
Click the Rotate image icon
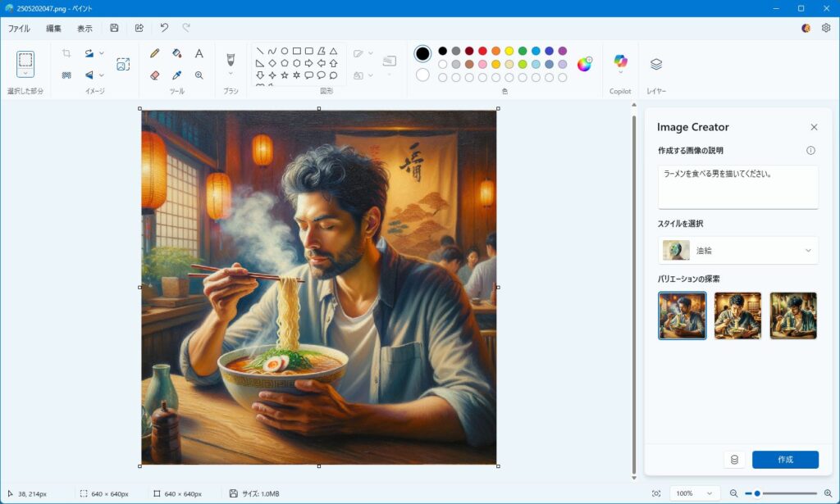tap(89, 53)
